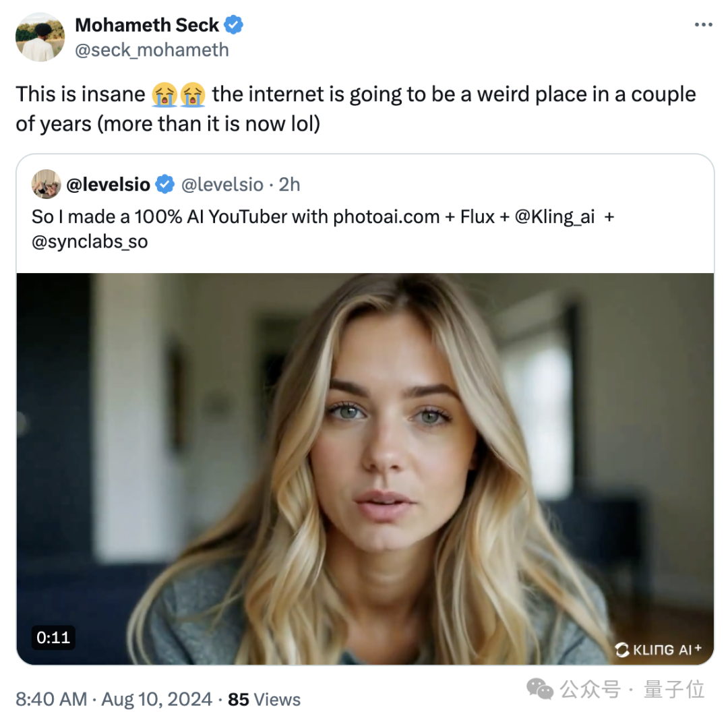This screenshot has height=718, width=728.
Task: Click the blue verified badge next to Mohameth Seck
Action: (x=234, y=26)
